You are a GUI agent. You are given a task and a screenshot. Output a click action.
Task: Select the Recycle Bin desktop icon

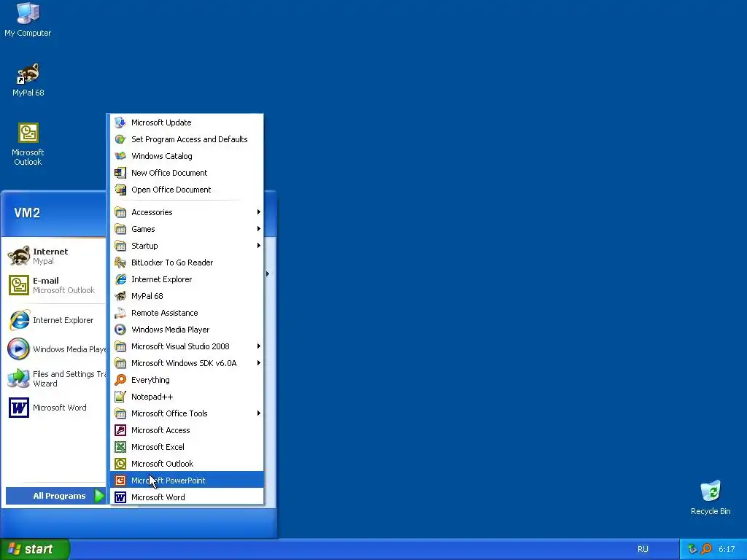pyautogui.click(x=711, y=498)
